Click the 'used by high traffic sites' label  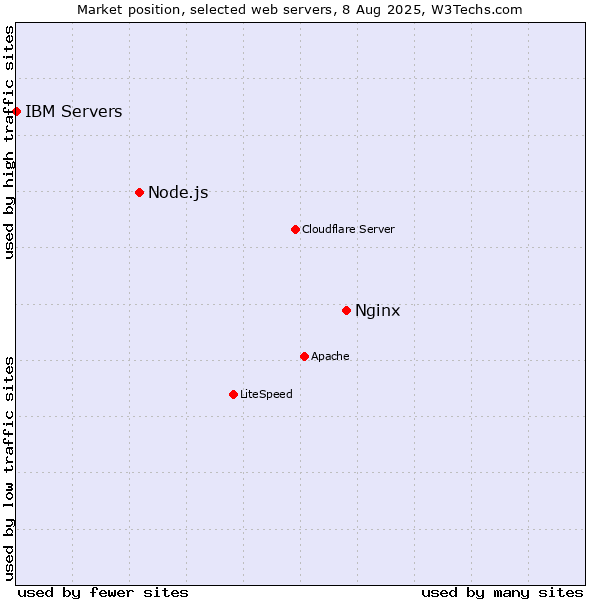[9, 142]
